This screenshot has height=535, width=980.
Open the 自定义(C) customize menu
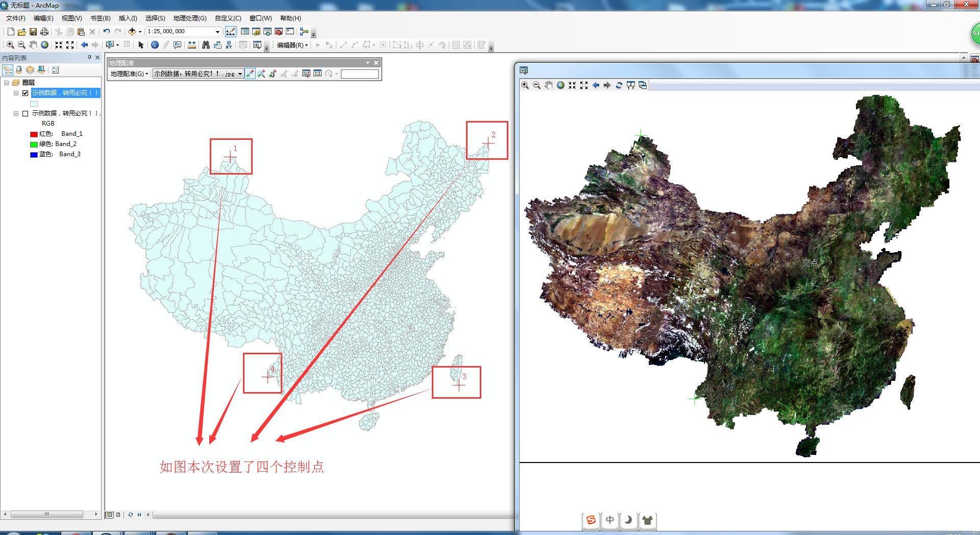(x=228, y=18)
